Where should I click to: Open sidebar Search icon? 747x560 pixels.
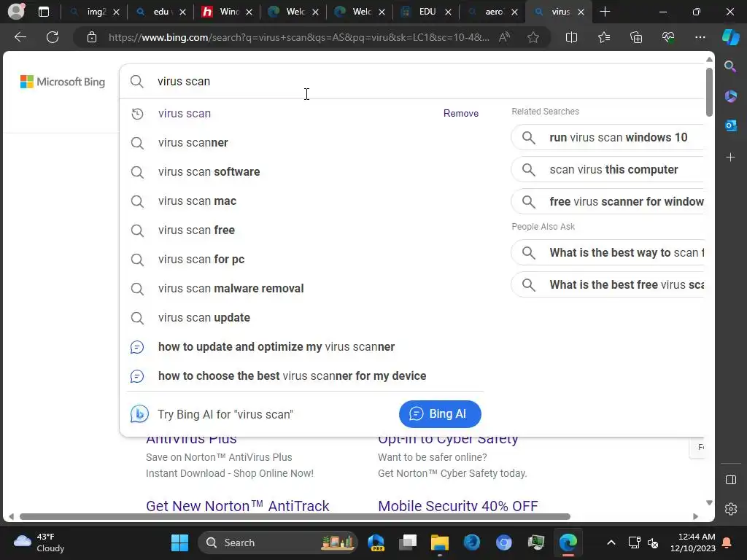(730, 66)
